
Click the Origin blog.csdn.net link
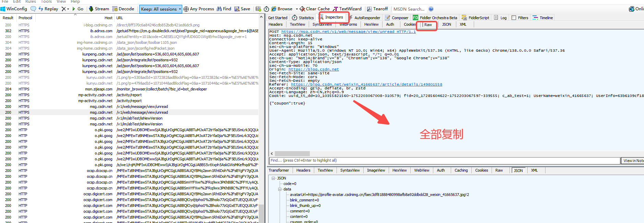pyautogui.click(x=314, y=69)
